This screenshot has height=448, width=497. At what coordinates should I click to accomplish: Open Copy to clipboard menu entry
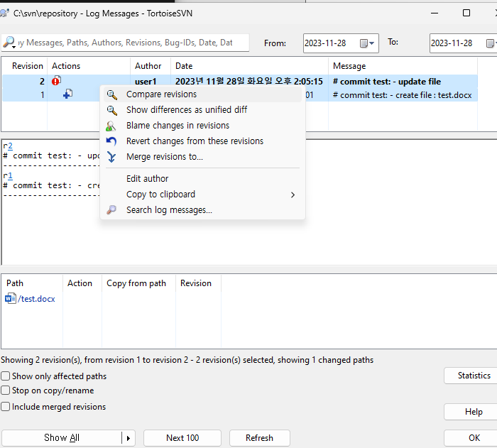pyautogui.click(x=202, y=195)
